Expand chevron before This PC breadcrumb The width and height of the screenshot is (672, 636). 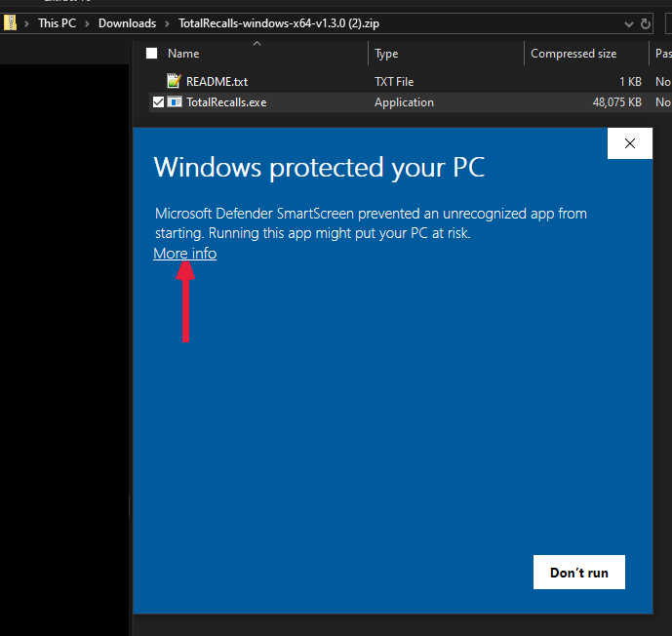[x=26, y=23]
